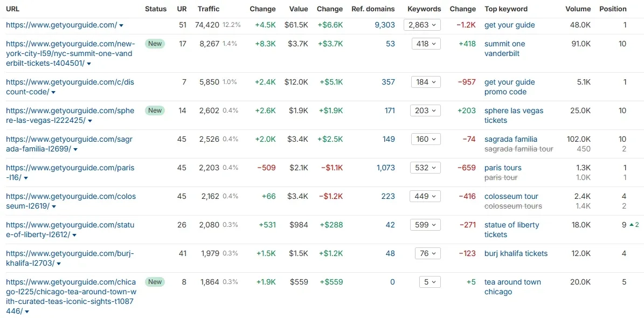
Task: Click caret icon after colosseum-l2619 URL
Action: pyautogui.click(x=54, y=206)
